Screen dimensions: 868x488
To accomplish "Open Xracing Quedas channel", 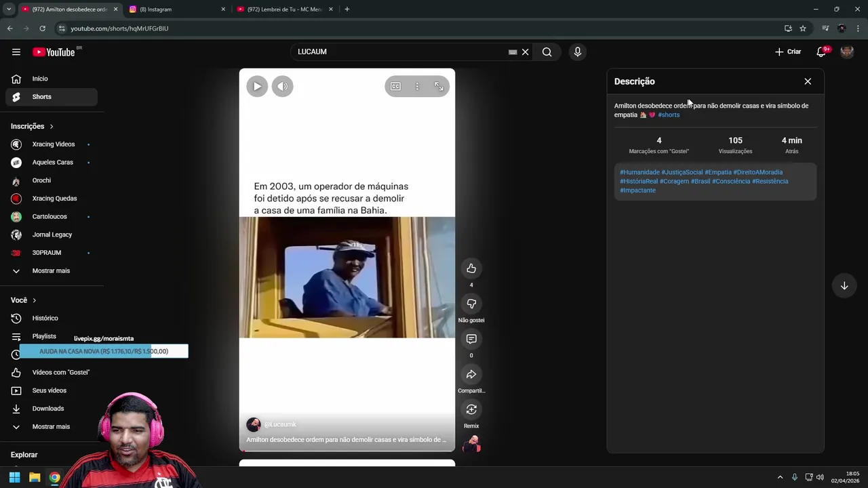I will pyautogui.click(x=52, y=199).
